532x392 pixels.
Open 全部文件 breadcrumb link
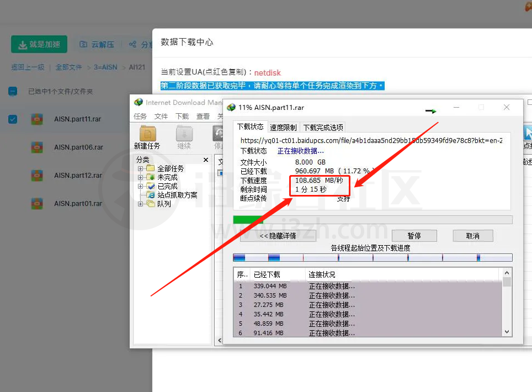69,67
